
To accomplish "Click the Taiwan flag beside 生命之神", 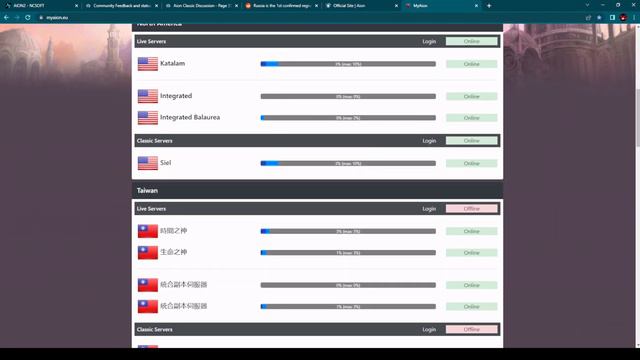I will (x=148, y=252).
